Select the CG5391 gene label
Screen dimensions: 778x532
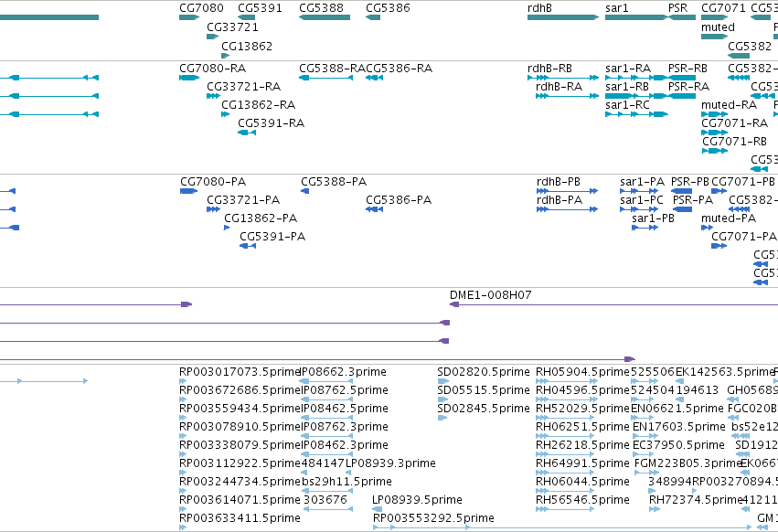260,8
